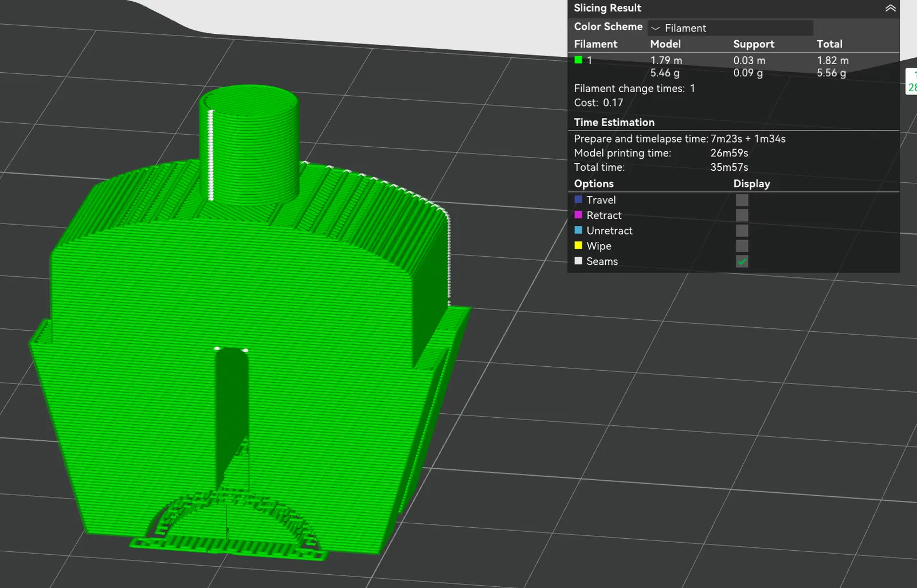Click the magenta Retract color icon

[x=578, y=214]
